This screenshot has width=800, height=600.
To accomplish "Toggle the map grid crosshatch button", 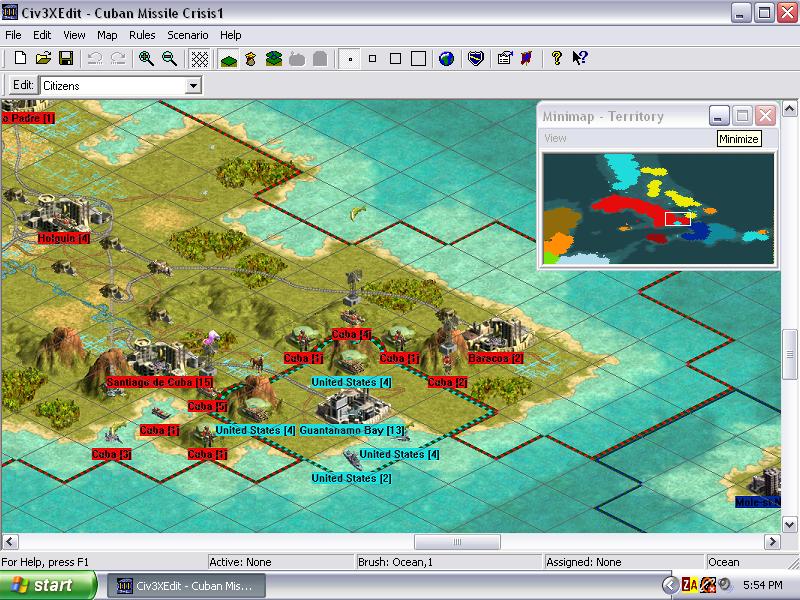I will tap(199, 59).
